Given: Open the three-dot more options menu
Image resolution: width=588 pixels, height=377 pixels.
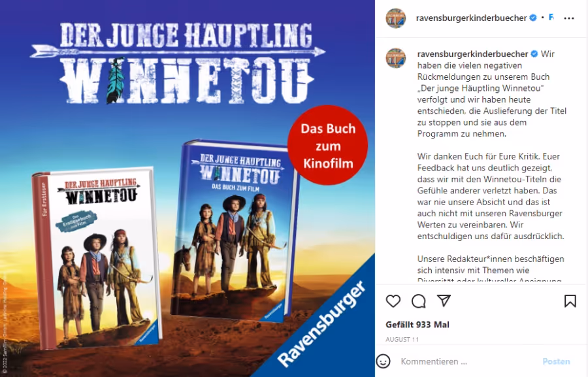Looking at the screenshot, I should pyautogui.click(x=569, y=18).
